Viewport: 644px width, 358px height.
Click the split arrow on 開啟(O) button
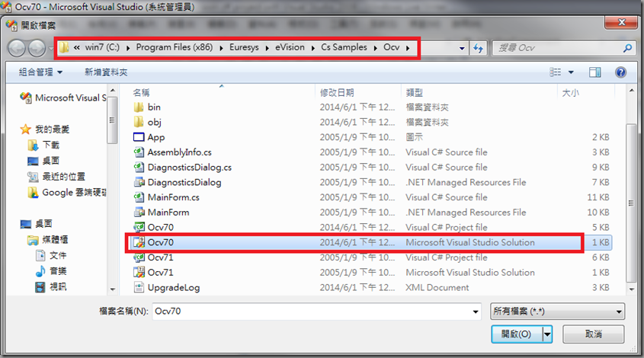(x=547, y=334)
